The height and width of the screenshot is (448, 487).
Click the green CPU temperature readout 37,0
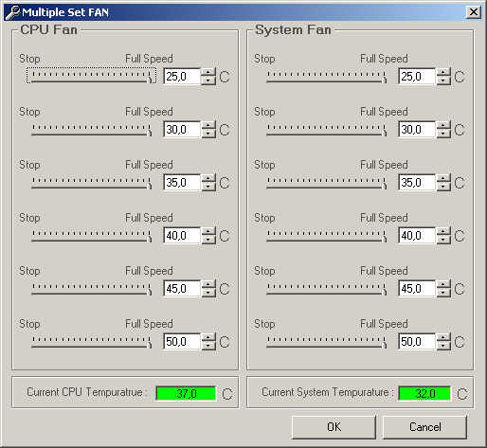point(186,393)
